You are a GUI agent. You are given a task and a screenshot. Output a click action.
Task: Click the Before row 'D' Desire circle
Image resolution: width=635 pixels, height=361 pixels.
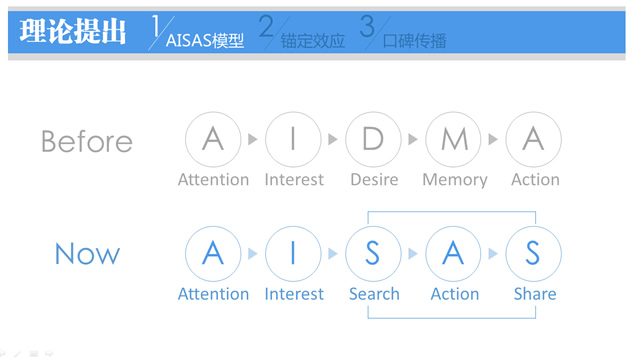(373, 139)
